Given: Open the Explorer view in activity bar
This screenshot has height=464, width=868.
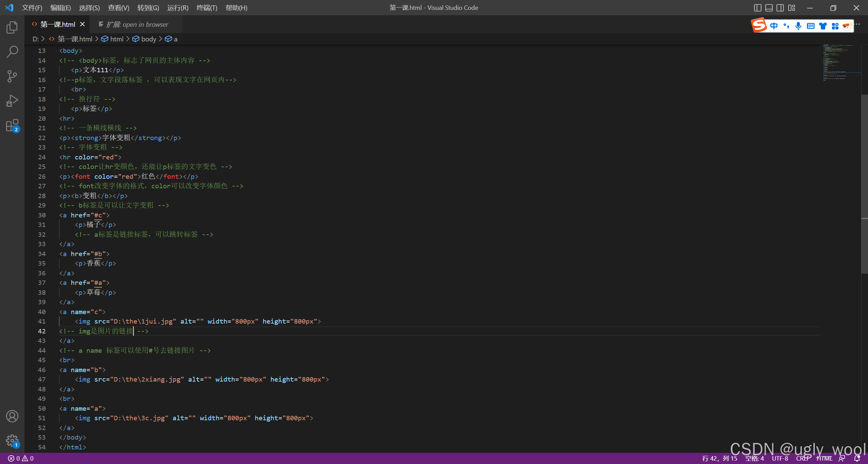Looking at the screenshot, I should [x=12, y=27].
